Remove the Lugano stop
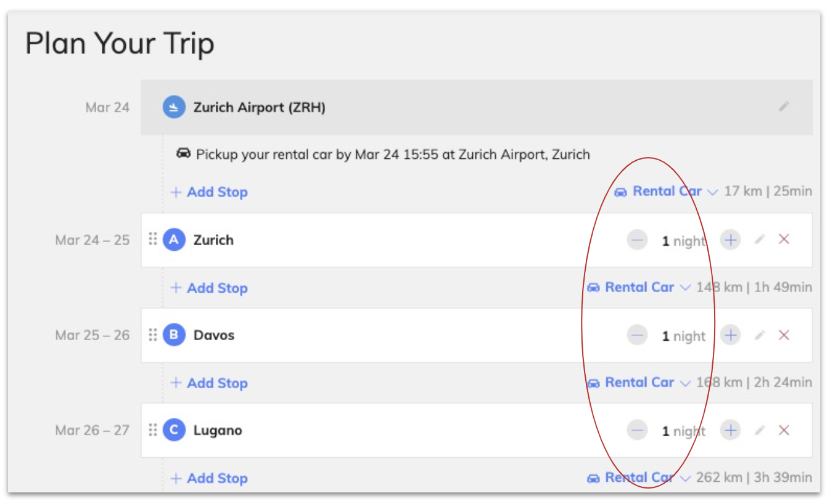Screen dimensions: 830x504 pos(784,430)
